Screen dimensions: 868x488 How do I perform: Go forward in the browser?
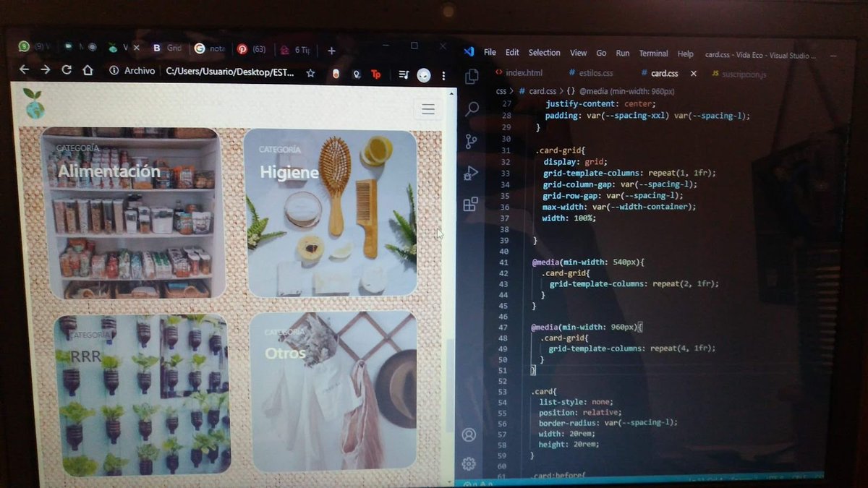[x=45, y=70]
